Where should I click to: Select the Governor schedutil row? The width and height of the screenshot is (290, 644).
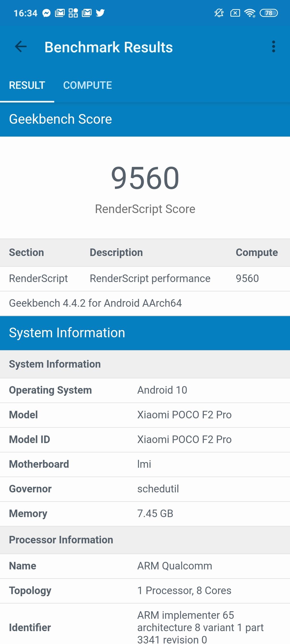[145, 489]
